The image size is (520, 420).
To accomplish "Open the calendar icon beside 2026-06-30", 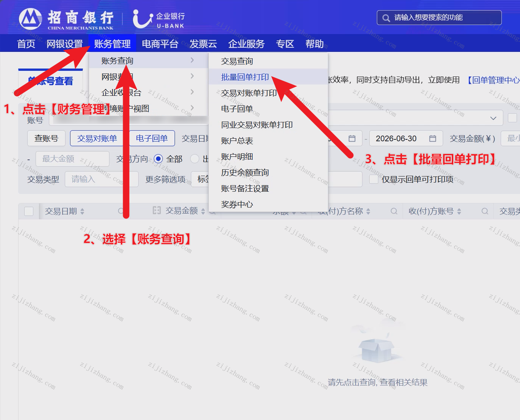I will coord(433,139).
